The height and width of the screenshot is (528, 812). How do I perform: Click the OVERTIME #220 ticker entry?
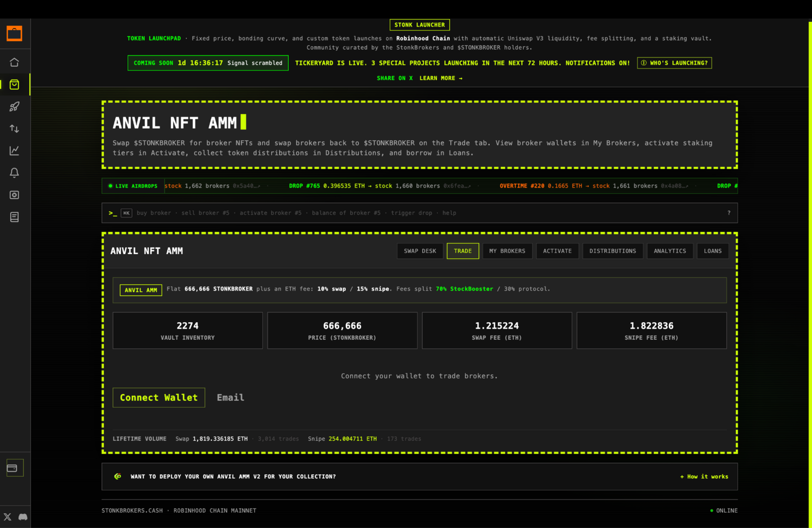[594, 186]
